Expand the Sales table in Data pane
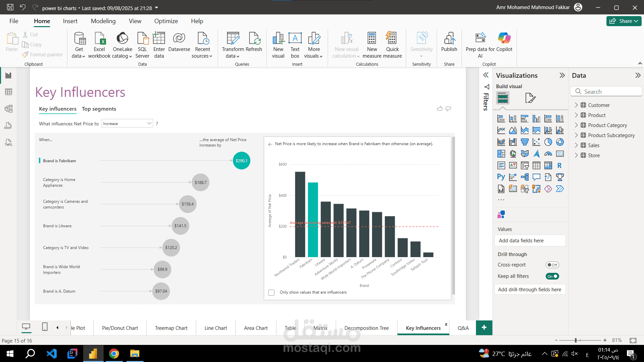The width and height of the screenshot is (644, 362). (x=576, y=145)
